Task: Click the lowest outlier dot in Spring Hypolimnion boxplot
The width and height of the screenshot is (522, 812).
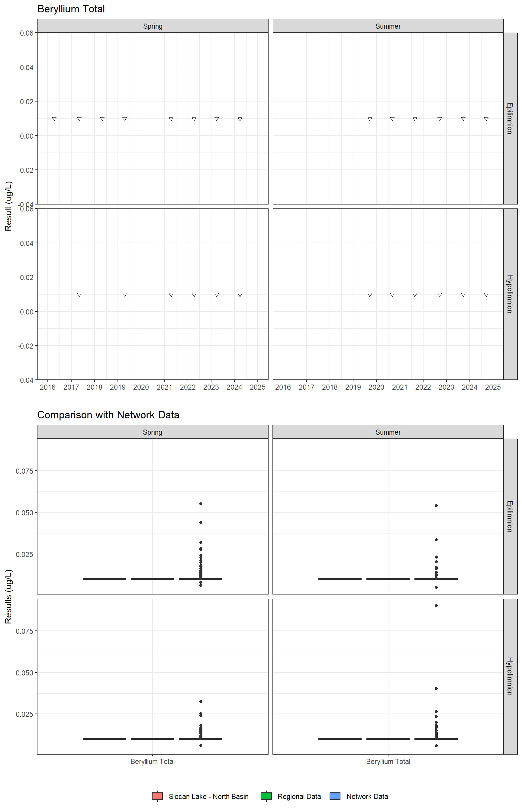Action: tap(201, 745)
